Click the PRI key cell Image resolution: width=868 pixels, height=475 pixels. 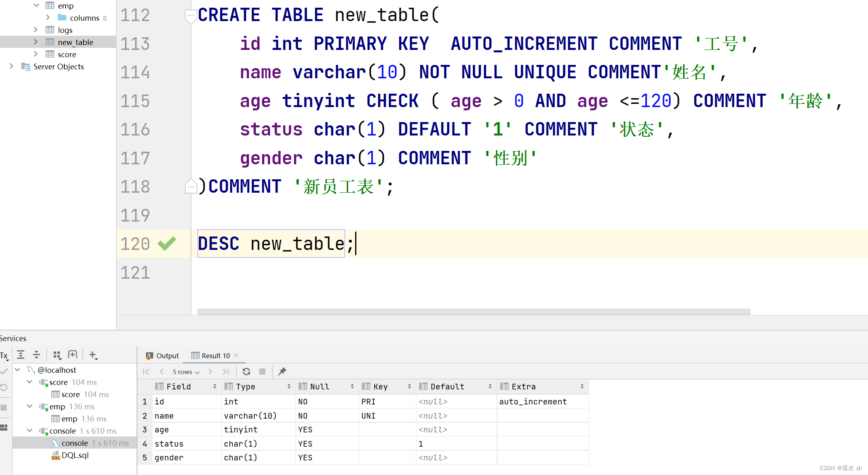pos(387,402)
